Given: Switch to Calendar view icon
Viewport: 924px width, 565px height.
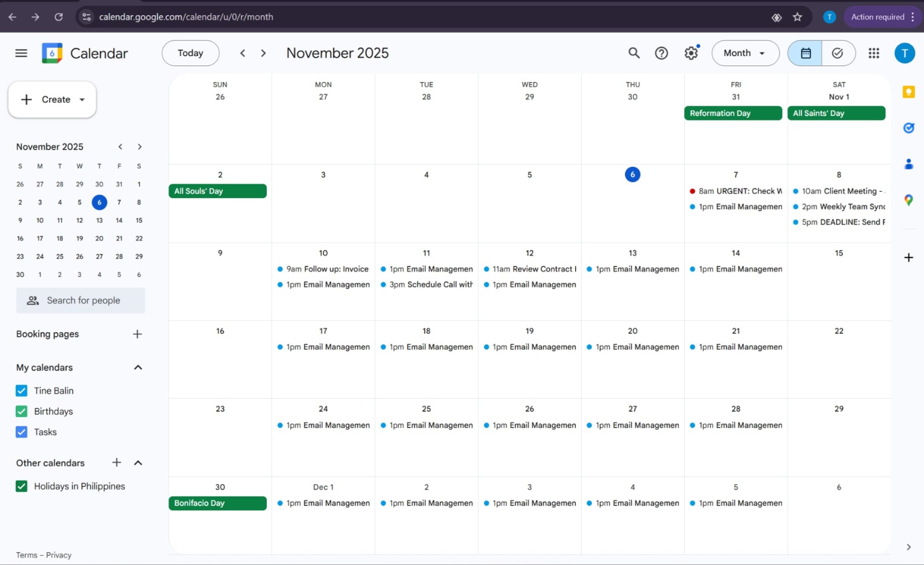Looking at the screenshot, I should [806, 53].
